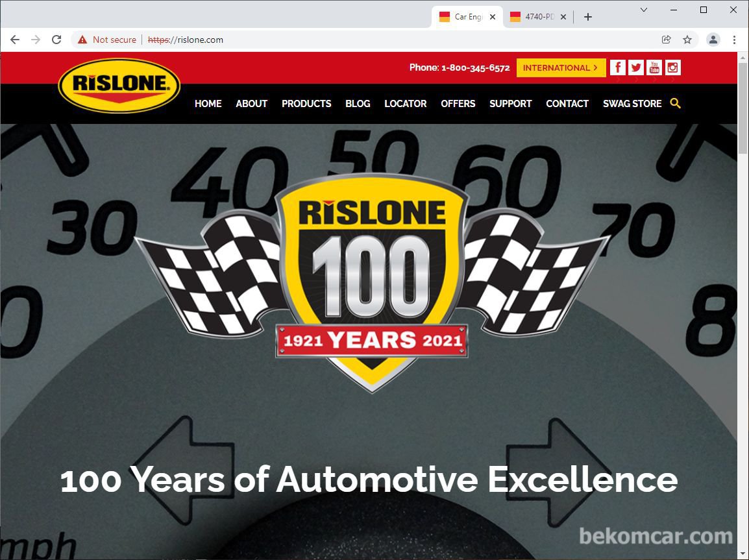Click the Rislone 100 Years anniversary badge
This screenshot has width=749, height=560.
pyautogui.click(x=372, y=283)
